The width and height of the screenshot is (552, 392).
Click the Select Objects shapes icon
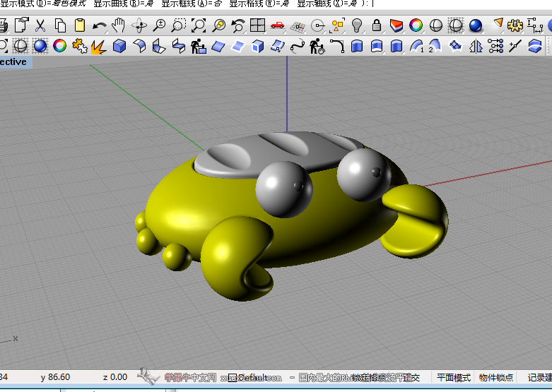point(338,25)
